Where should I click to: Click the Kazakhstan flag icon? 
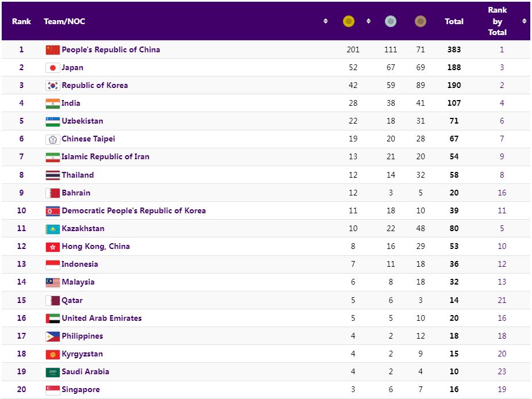pos(52,229)
